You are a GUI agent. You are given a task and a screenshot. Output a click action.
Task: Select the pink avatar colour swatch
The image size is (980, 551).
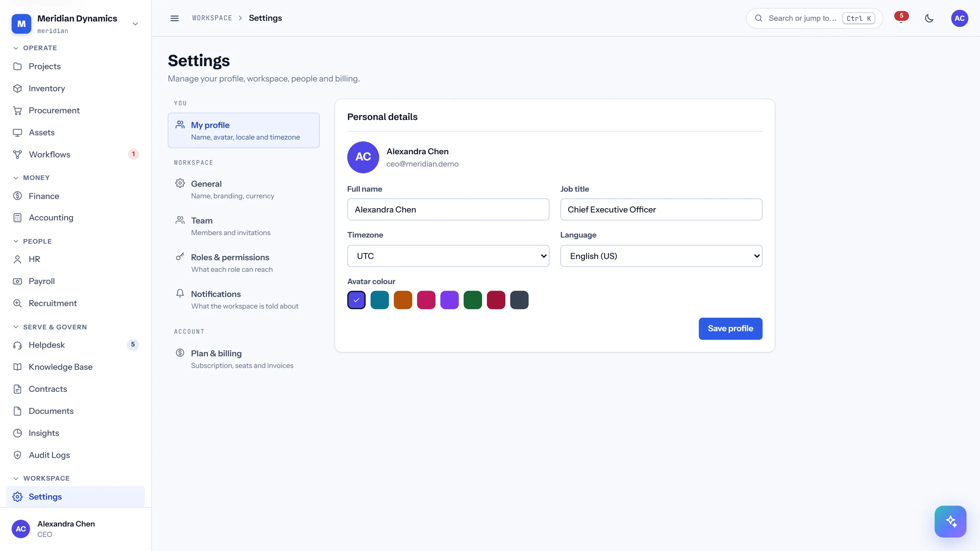point(426,300)
